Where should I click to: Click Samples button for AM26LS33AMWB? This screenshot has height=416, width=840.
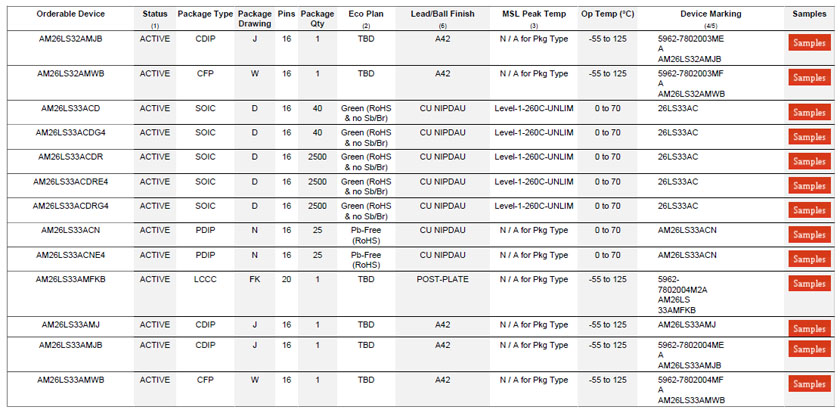pyautogui.click(x=809, y=384)
